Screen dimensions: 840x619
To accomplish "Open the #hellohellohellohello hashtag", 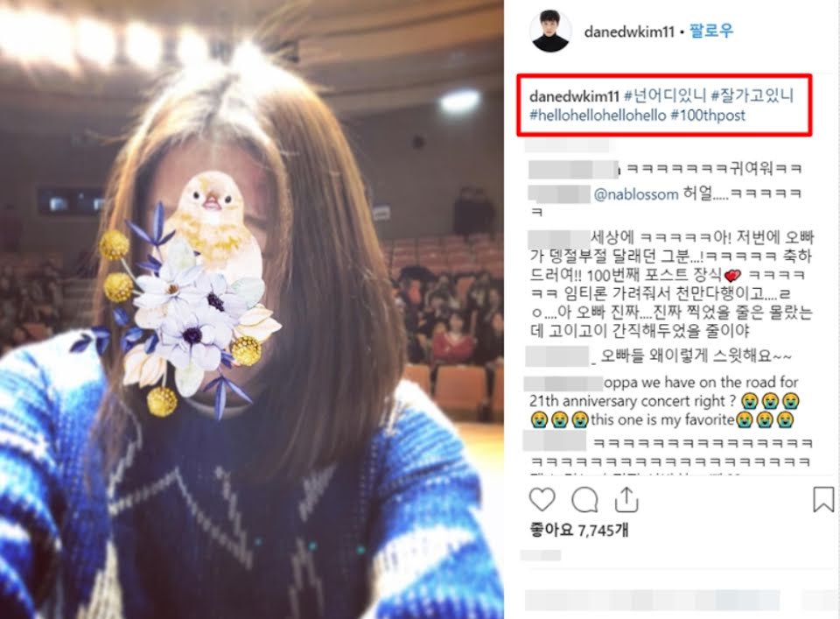I will tap(598, 116).
